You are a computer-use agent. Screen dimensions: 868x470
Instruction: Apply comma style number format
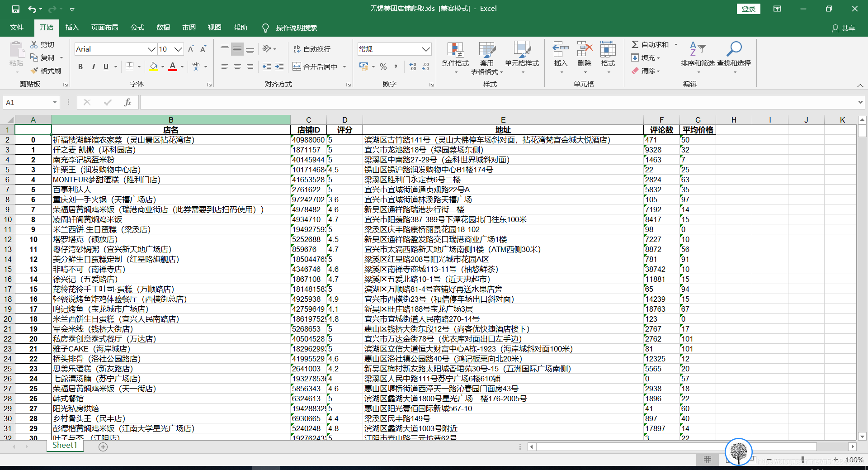tap(396, 66)
